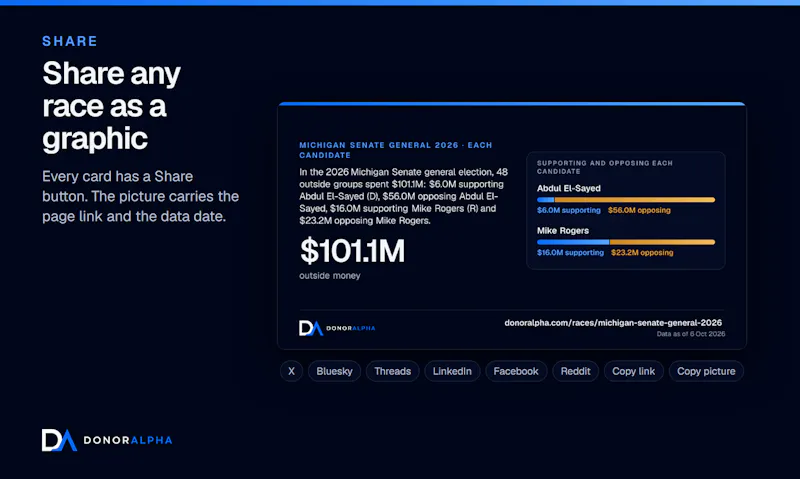Open the donoralpha.com/races/michigan-senate-general-2026 link
This screenshot has height=479, width=800.
coord(613,323)
